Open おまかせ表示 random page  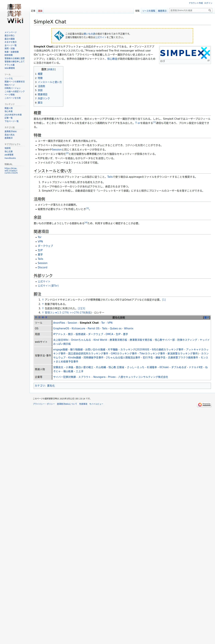pyautogui.click(x=11, y=42)
